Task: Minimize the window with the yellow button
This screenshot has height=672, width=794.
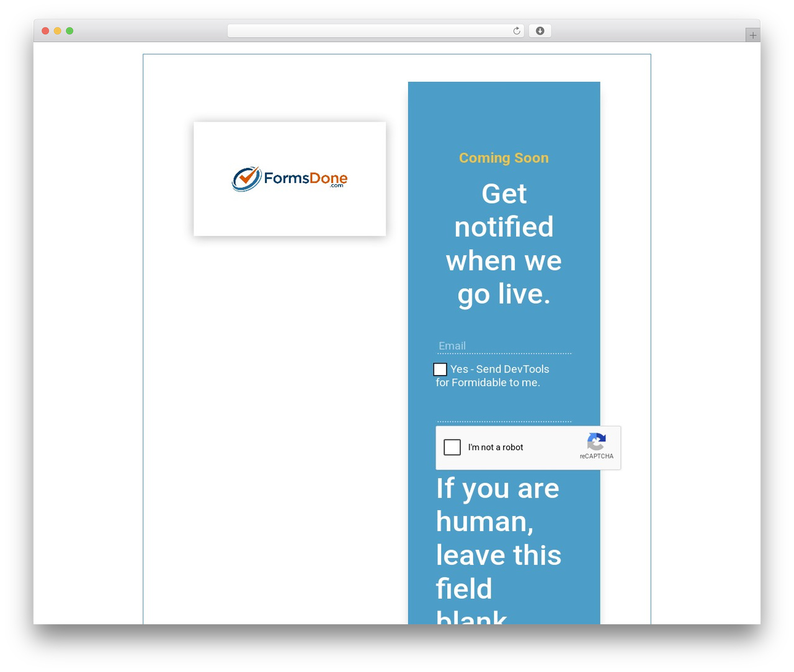Action: tap(57, 31)
